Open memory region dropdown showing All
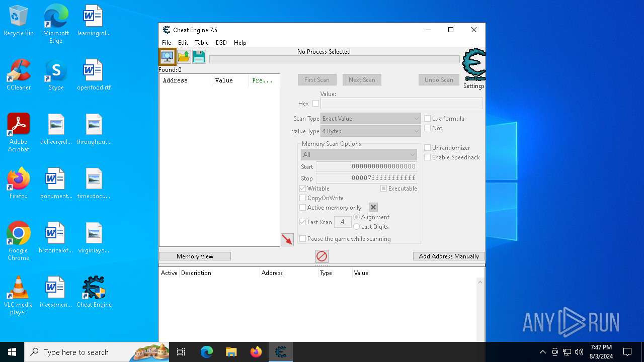Image resolution: width=644 pixels, height=362 pixels. click(359, 155)
